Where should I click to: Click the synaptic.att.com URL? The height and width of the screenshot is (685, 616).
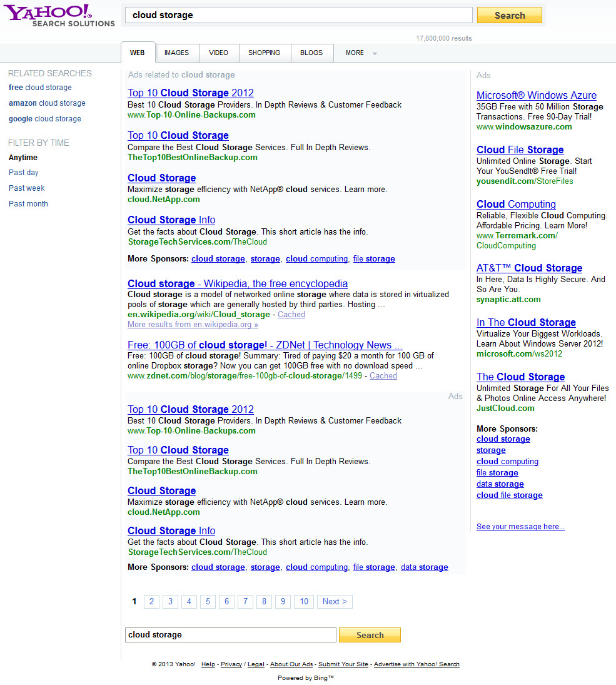tap(508, 300)
